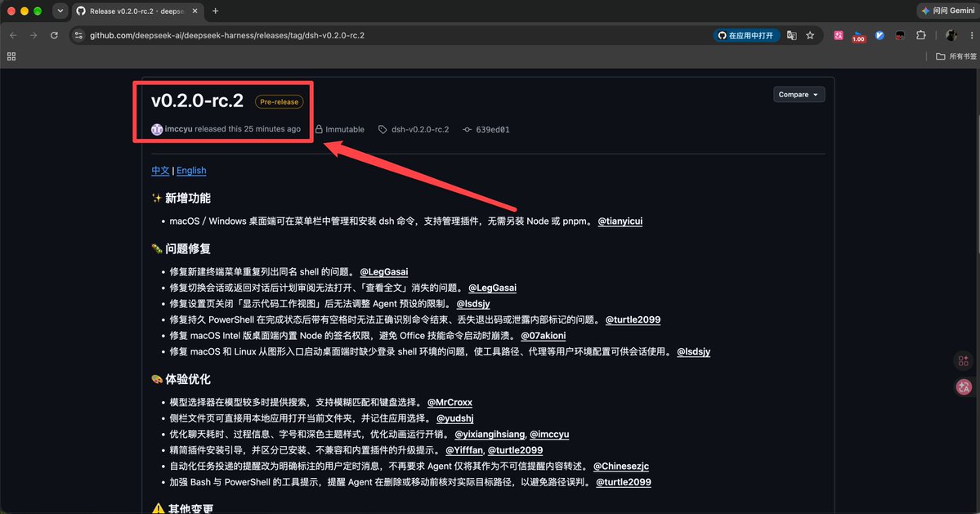Image resolution: width=980 pixels, height=514 pixels.
Task: Open the dark red-black extension icon
Action: tap(900, 36)
